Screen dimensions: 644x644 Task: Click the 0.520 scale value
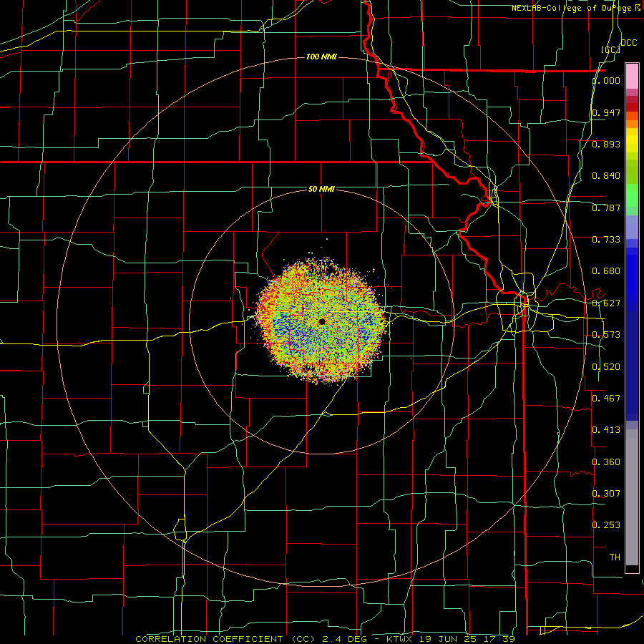[x=606, y=367]
